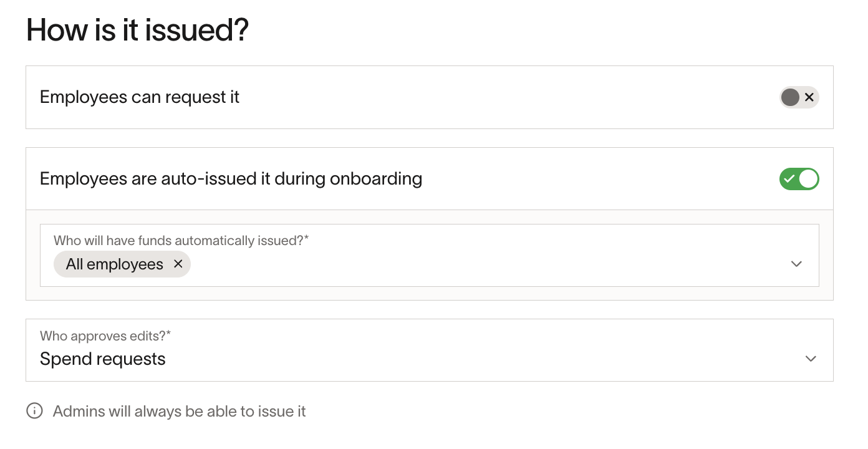868x449 pixels.
Task: Click the Spend requests selected value
Action: coord(103,359)
